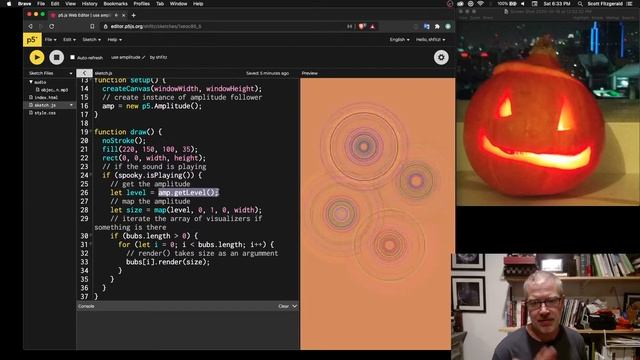This screenshot has width=640, height=360.
Task: Click the webcam video of the presenter
Action: coord(545,307)
